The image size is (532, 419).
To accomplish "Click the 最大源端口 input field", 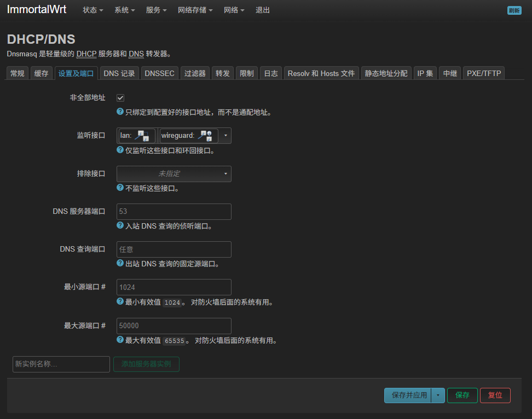I will (174, 326).
